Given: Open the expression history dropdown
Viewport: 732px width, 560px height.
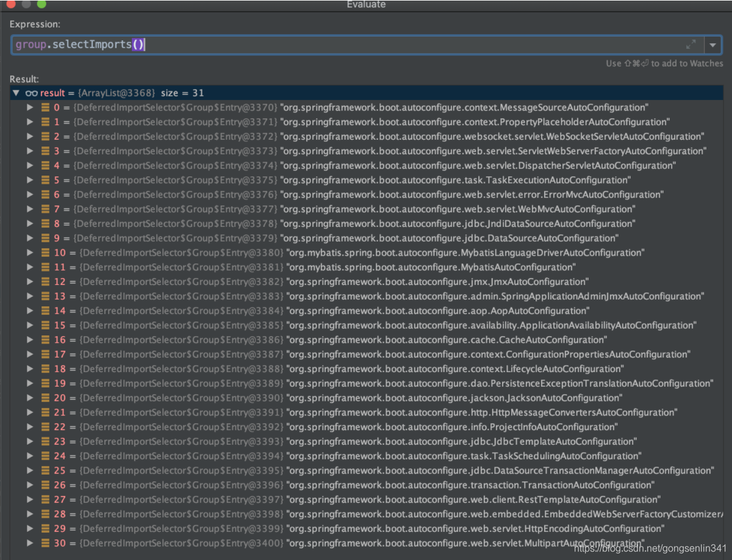Looking at the screenshot, I should tap(712, 45).
